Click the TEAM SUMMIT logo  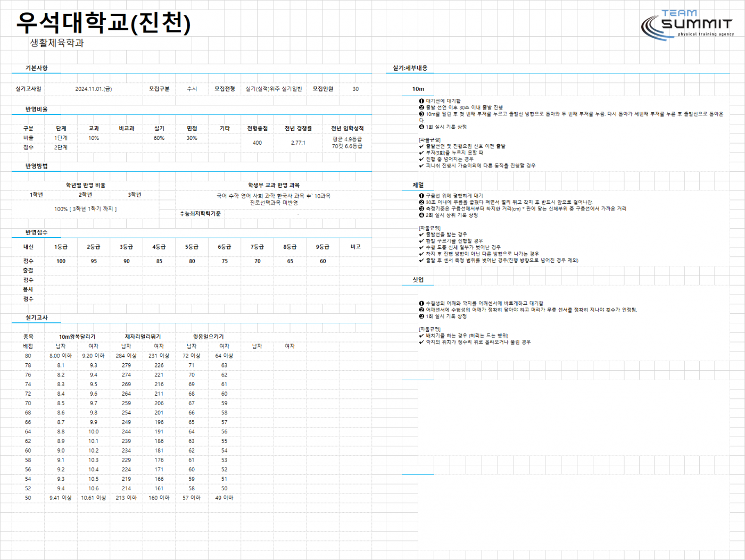[x=688, y=25]
